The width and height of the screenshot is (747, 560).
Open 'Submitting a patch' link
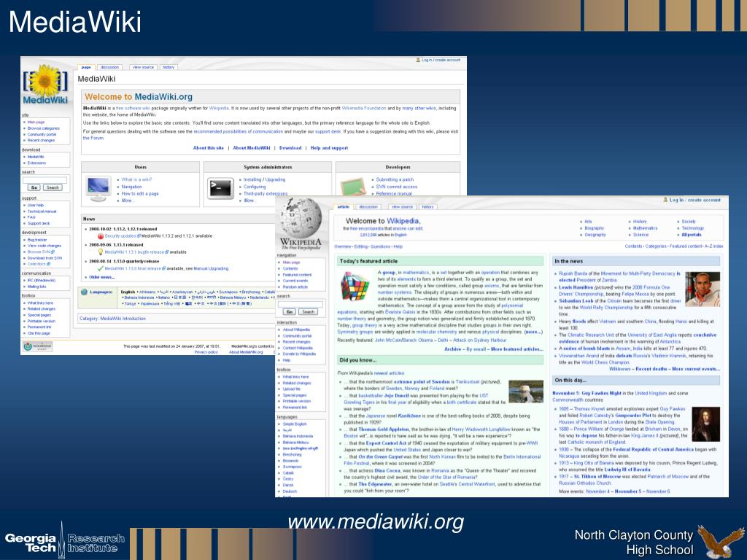(x=395, y=179)
